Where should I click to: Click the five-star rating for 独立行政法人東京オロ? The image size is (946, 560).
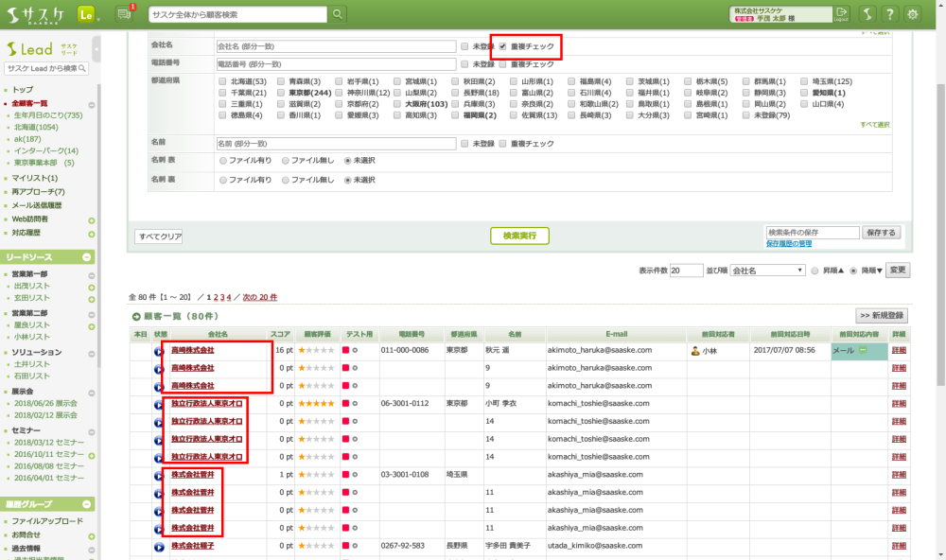click(x=316, y=404)
